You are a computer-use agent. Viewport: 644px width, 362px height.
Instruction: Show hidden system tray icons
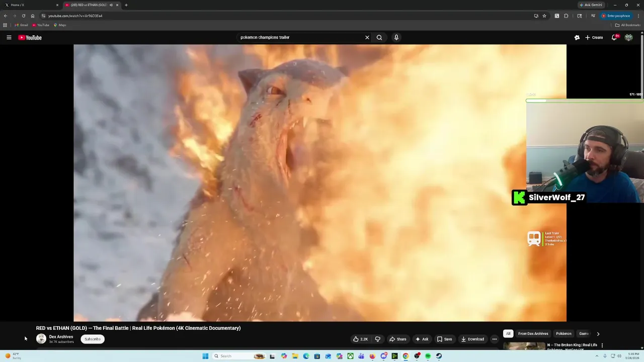coord(596,356)
